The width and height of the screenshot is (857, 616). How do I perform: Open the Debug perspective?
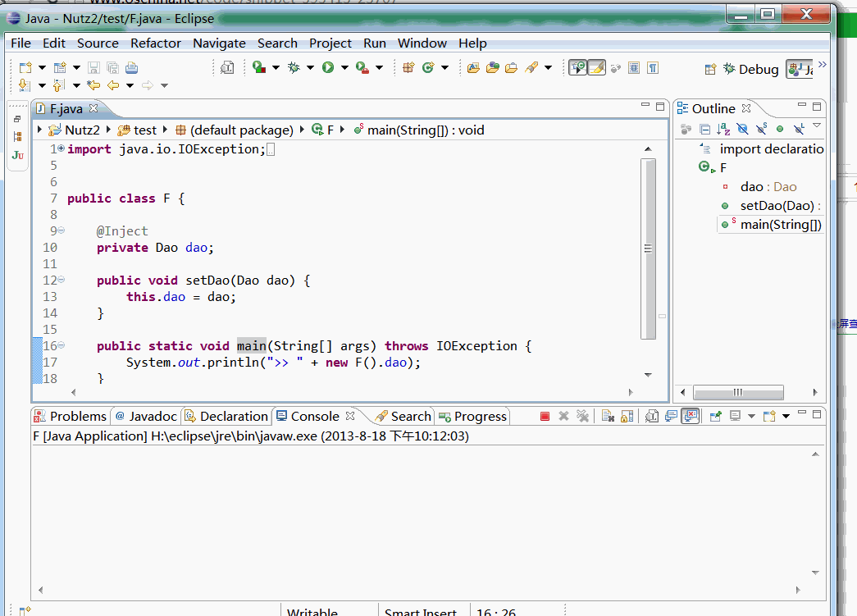click(750, 70)
